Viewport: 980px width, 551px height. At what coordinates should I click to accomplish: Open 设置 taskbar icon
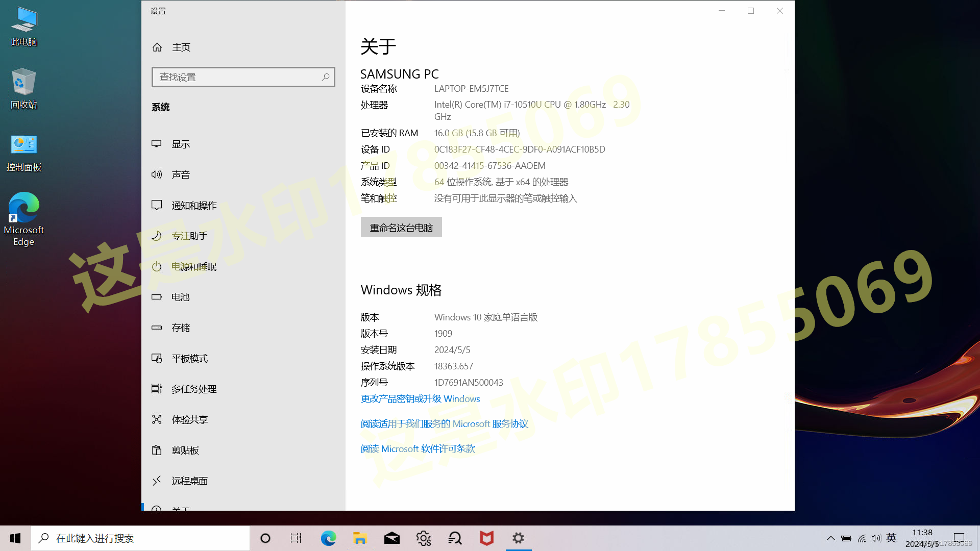[519, 538]
